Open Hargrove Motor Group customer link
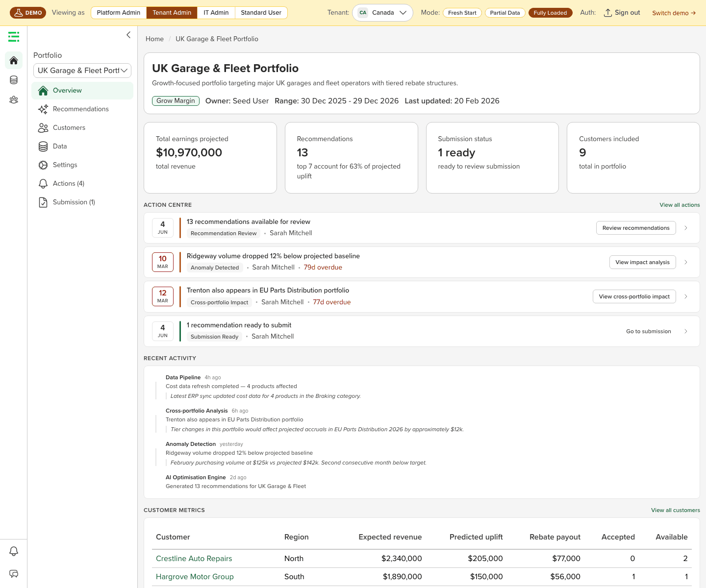This screenshot has height=588, width=706. (x=195, y=577)
